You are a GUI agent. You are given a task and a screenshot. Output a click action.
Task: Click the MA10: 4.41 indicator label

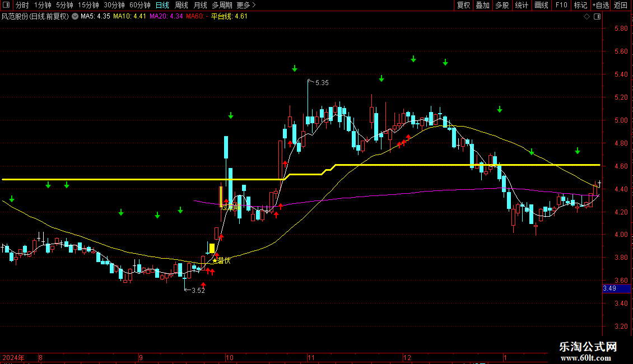coord(129,17)
